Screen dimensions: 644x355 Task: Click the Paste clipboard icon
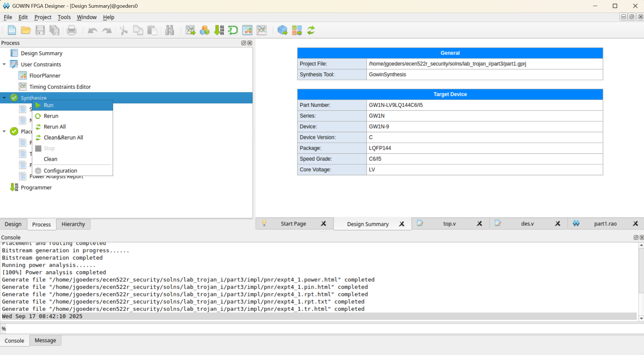pos(152,30)
